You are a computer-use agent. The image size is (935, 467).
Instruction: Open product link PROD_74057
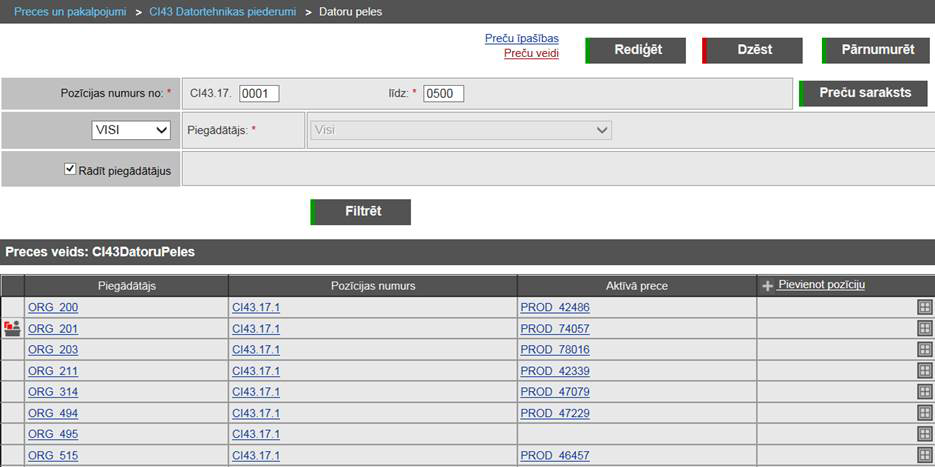coord(554,328)
